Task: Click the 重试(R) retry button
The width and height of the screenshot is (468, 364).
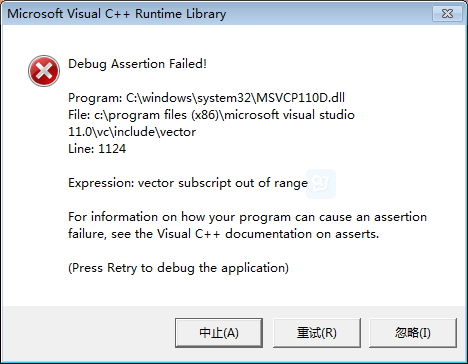Action: tap(317, 333)
